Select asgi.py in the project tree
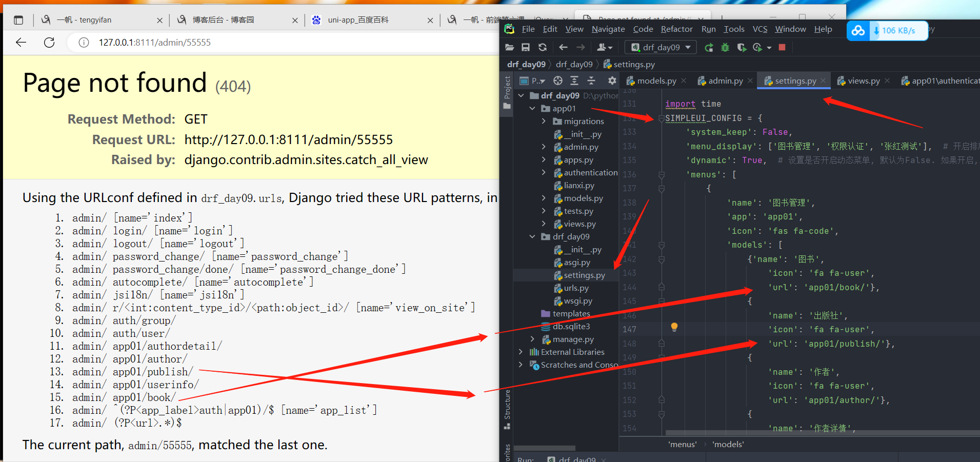Image resolution: width=980 pixels, height=462 pixels. (577, 262)
